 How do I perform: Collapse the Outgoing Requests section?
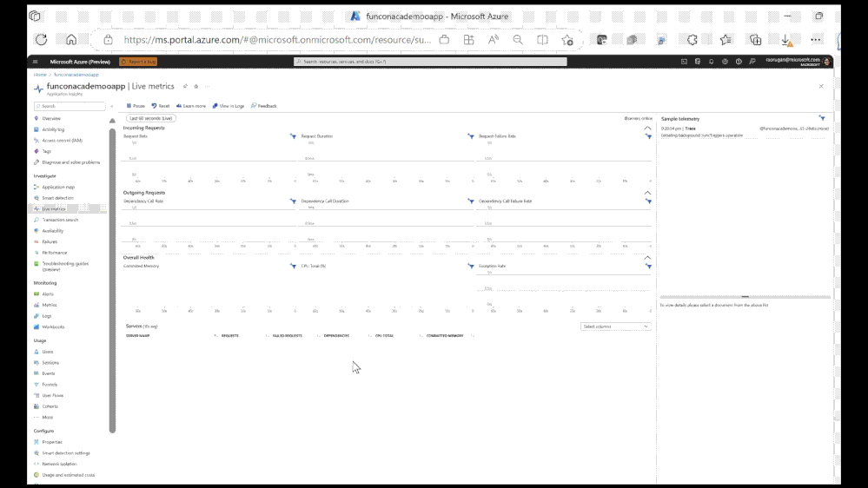pos(647,193)
